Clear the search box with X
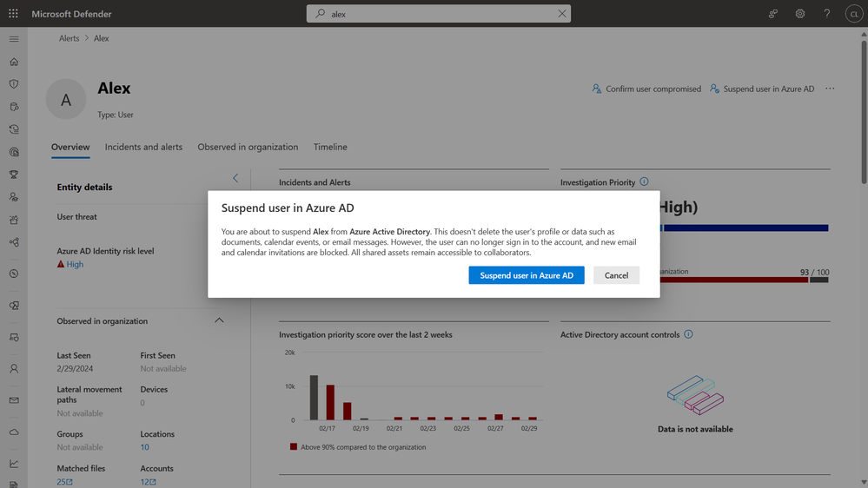 (562, 13)
